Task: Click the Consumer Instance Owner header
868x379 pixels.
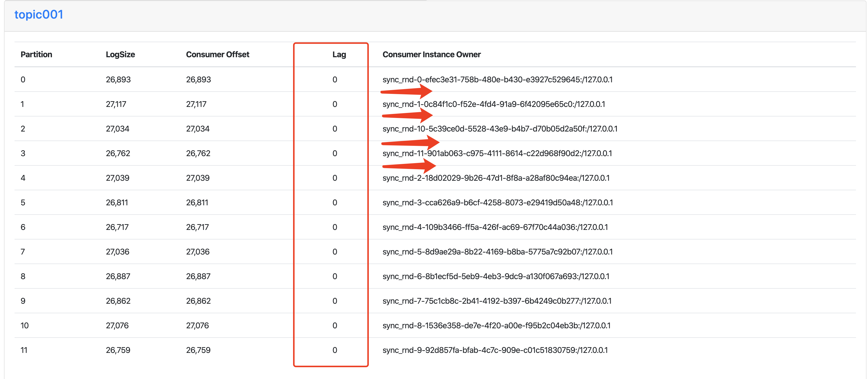Action: 431,55
